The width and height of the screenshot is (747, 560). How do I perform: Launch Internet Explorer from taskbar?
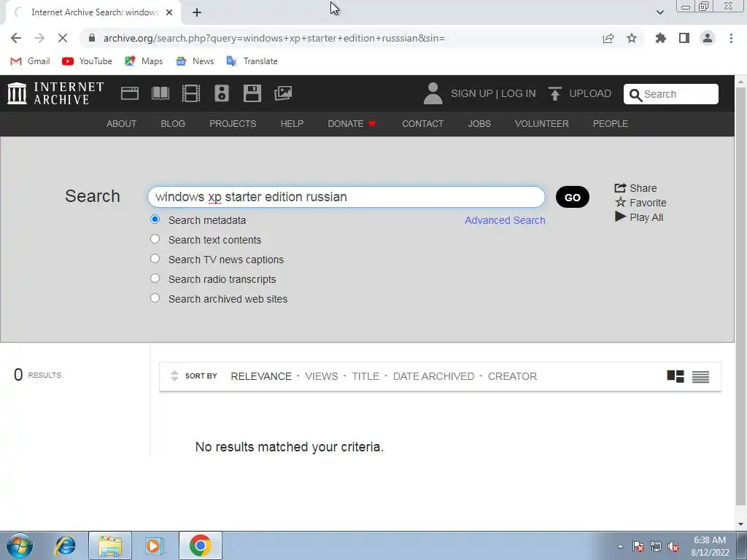(65, 545)
